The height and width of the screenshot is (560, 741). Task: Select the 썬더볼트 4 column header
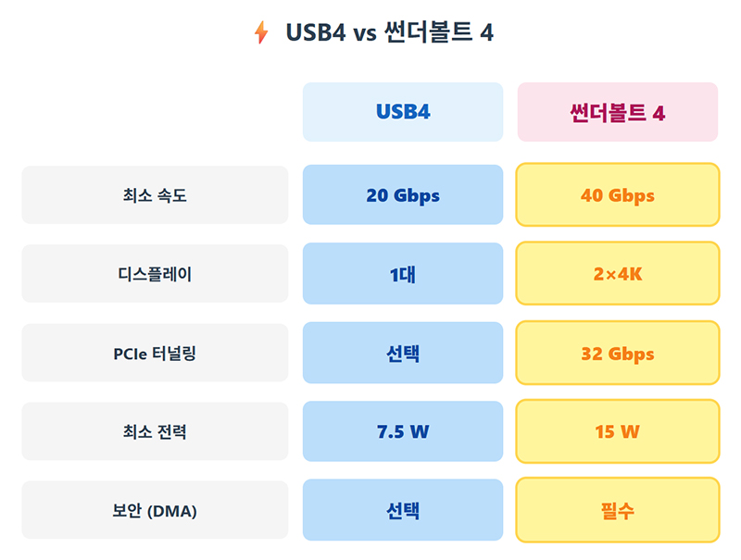pyautogui.click(x=618, y=112)
